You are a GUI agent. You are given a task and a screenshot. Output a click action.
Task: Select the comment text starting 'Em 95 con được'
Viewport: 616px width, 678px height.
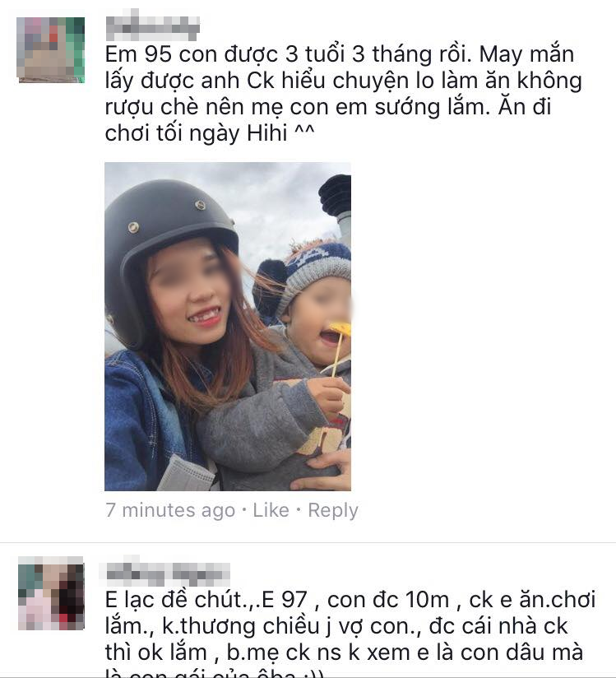pyautogui.click(x=344, y=94)
